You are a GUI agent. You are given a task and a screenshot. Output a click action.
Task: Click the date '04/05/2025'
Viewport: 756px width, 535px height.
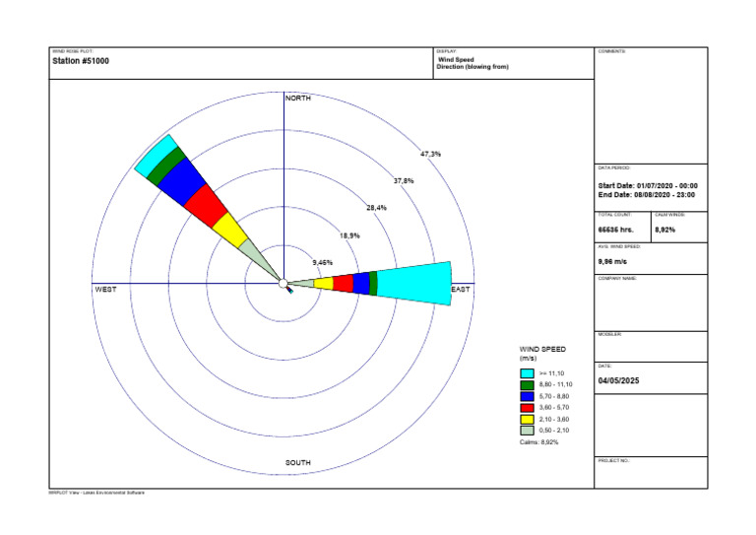618,380
